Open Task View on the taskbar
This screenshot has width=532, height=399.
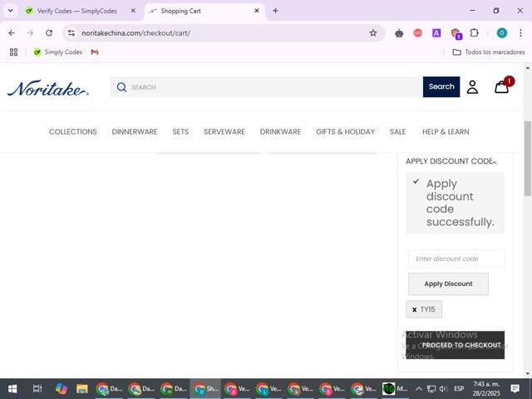click(x=37, y=388)
